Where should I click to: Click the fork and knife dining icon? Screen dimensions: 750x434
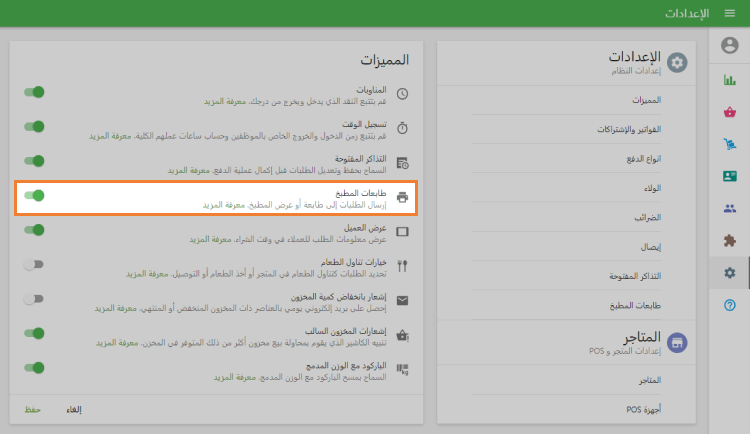(402, 266)
